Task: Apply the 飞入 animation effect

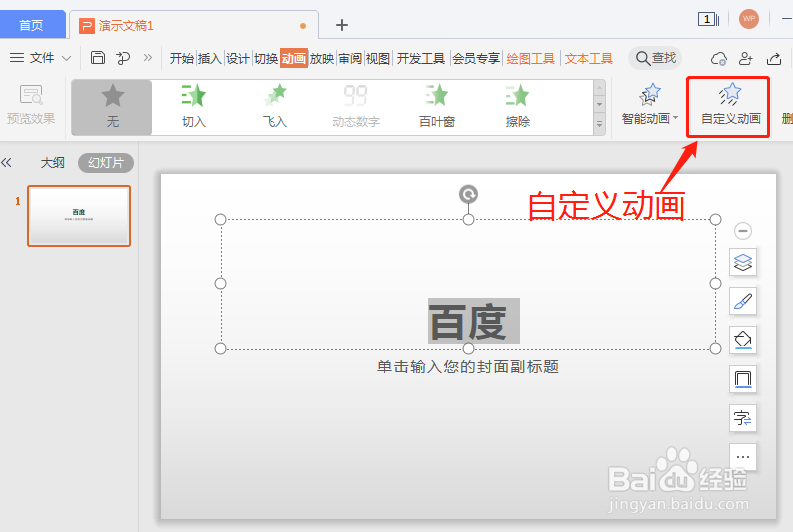Action: tap(275, 107)
